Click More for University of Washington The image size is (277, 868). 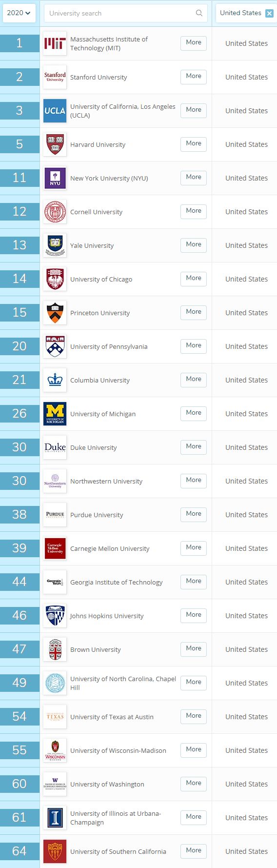pyautogui.click(x=194, y=783)
